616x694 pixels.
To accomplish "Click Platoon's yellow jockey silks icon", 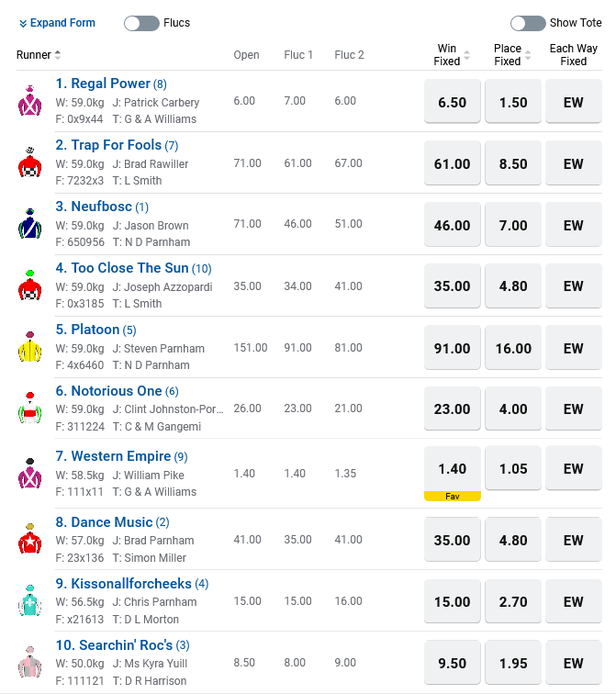I will 30,347.
